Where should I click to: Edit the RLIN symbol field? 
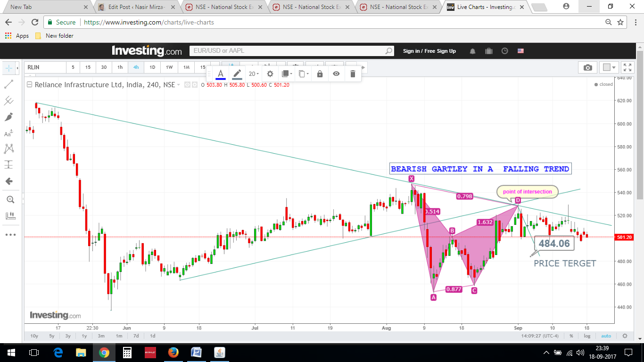click(45, 67)
